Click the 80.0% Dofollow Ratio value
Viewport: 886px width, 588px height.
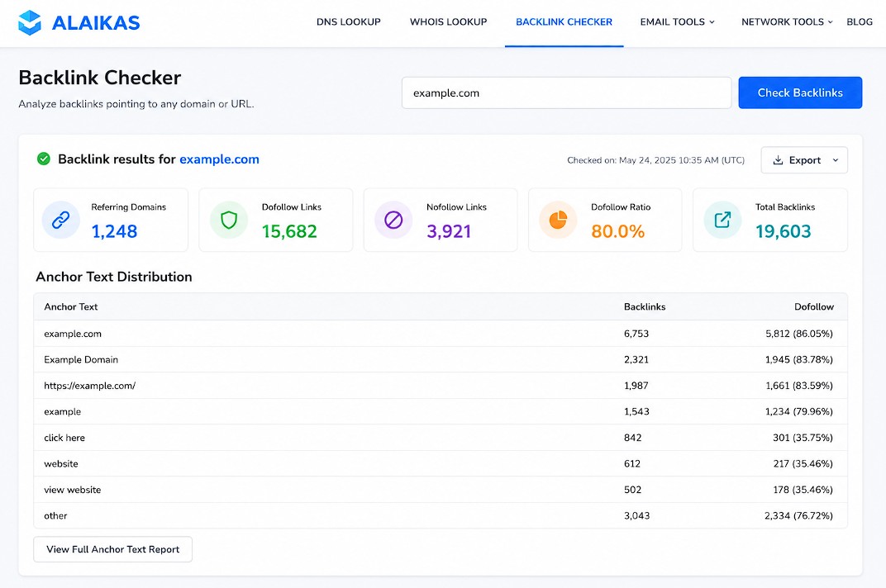click(x=617, y=231)
